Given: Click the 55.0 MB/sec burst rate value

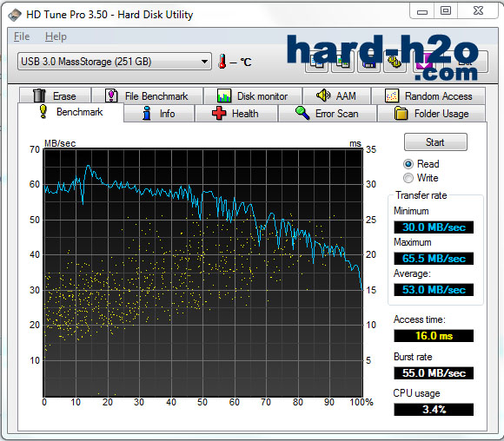Looking at the screenshot, I should pos(434,373).
